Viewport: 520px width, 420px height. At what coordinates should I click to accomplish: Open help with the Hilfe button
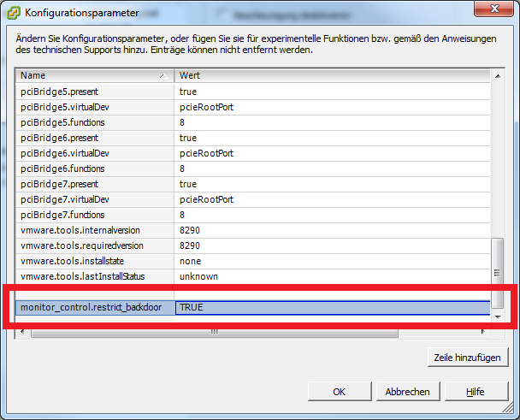(476, 391)
